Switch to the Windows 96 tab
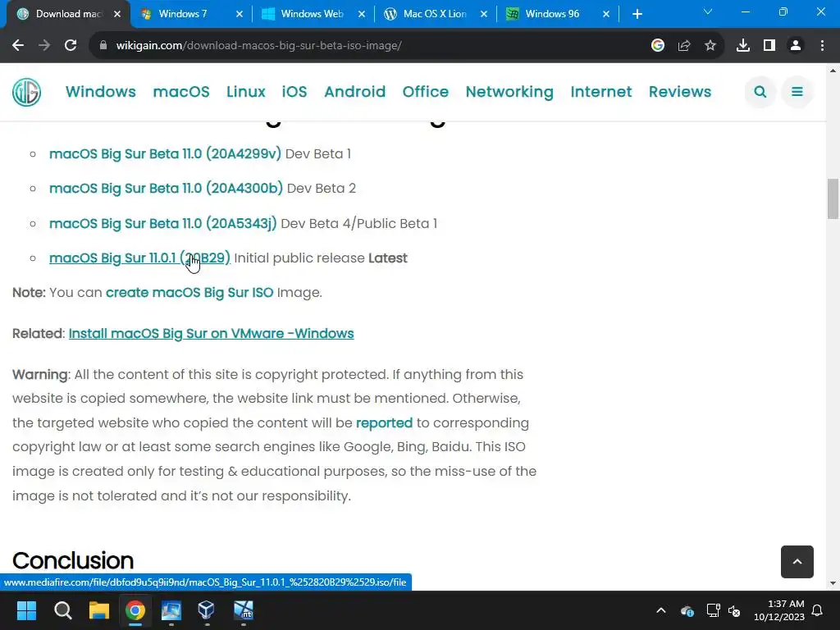The image size is (840, 630). (557, 14)
